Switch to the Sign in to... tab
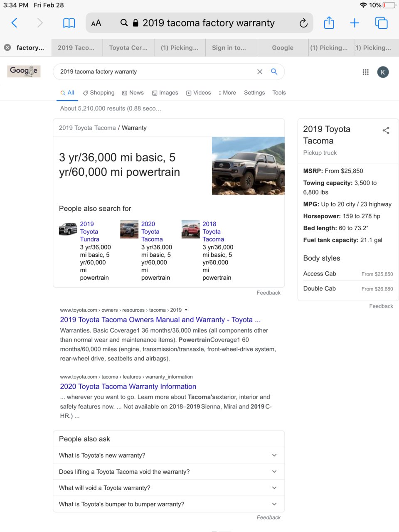The image size is (399, 532). pos(229,48)
